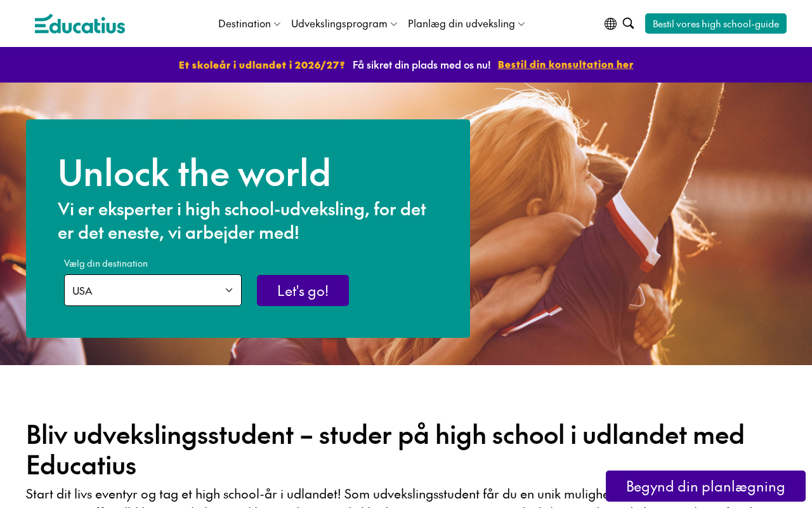
Task: Click the Let's go! button
Action: pyautogui.click(x=303, y=290)
